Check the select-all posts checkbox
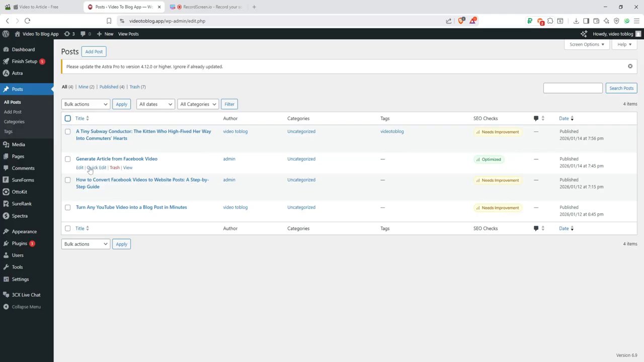This screenshot has height=362, width=644. pos(67,118)
